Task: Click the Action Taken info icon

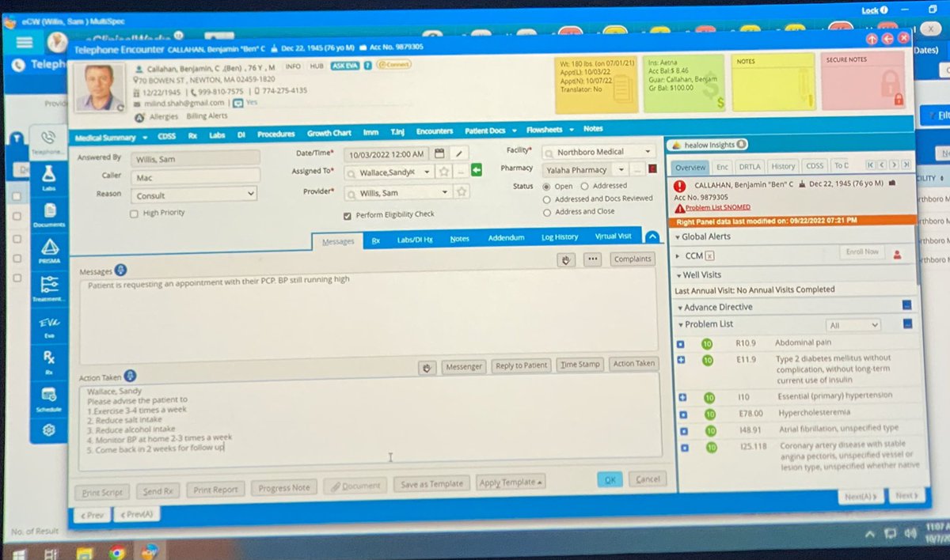Action: pos(131,376)
